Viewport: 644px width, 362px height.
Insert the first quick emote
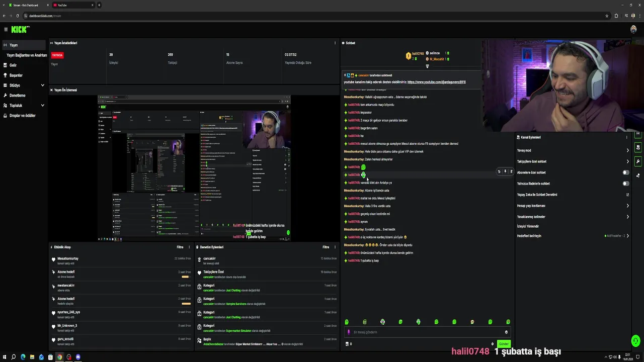[347, 322]
